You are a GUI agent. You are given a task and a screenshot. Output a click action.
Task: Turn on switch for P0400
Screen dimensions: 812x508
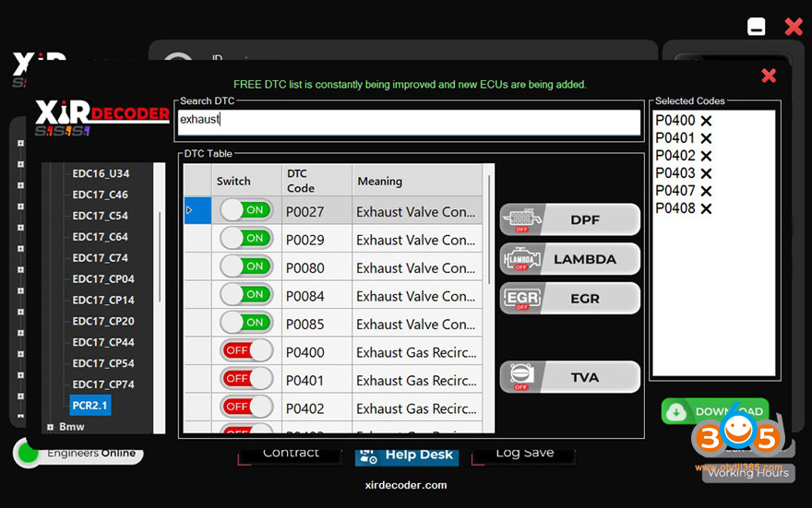246,350
